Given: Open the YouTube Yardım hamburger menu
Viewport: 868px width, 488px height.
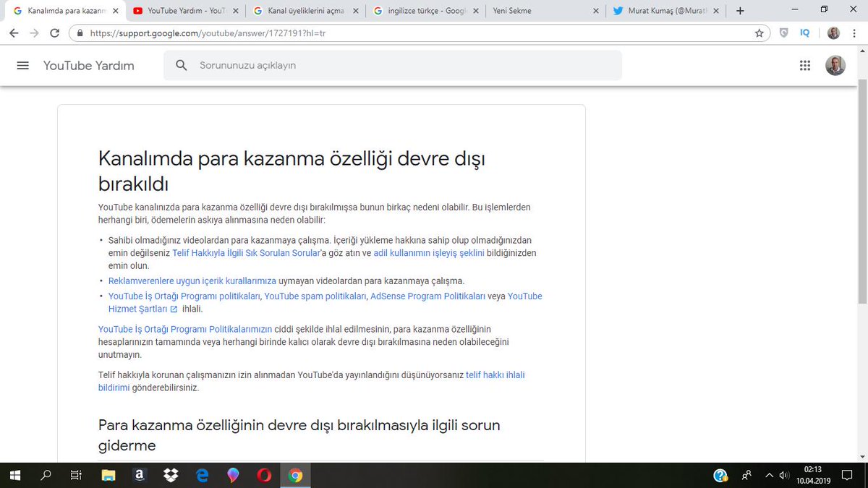Looking at the screenshot, I should click(x=22, y=66).
